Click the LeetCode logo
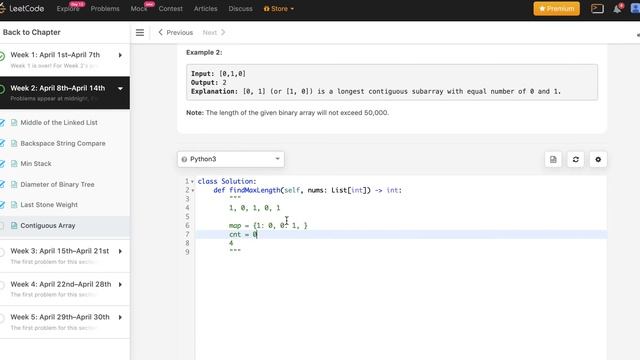 [22, 8]
